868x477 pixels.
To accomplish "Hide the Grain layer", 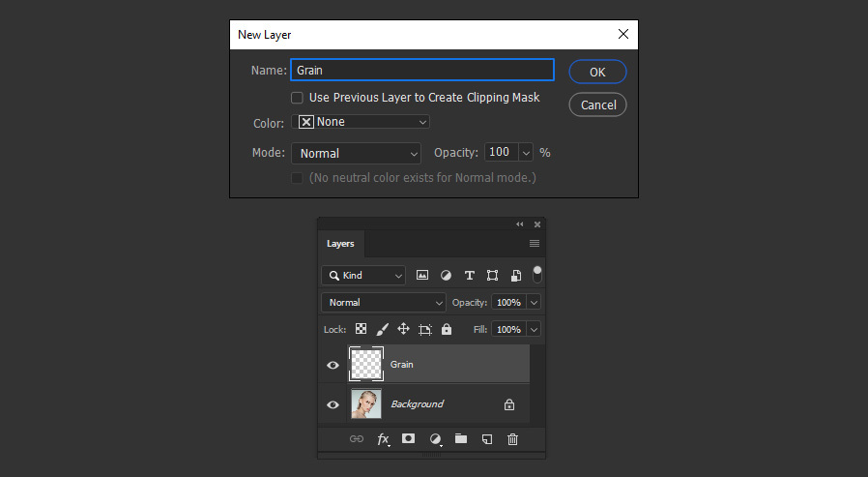I will [x=333, y=365].
